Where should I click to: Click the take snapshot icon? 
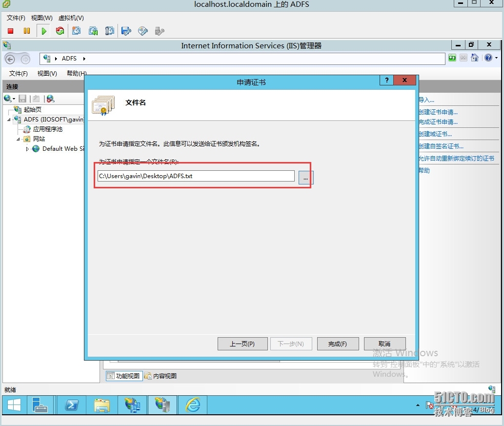[76, 31]
